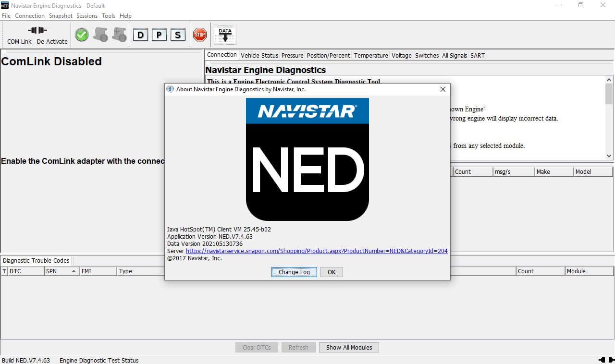The height and width of the screenshot is (364, 615).
Task: Click the COM Link De-Activate plug icon
Action: point(37,30)
